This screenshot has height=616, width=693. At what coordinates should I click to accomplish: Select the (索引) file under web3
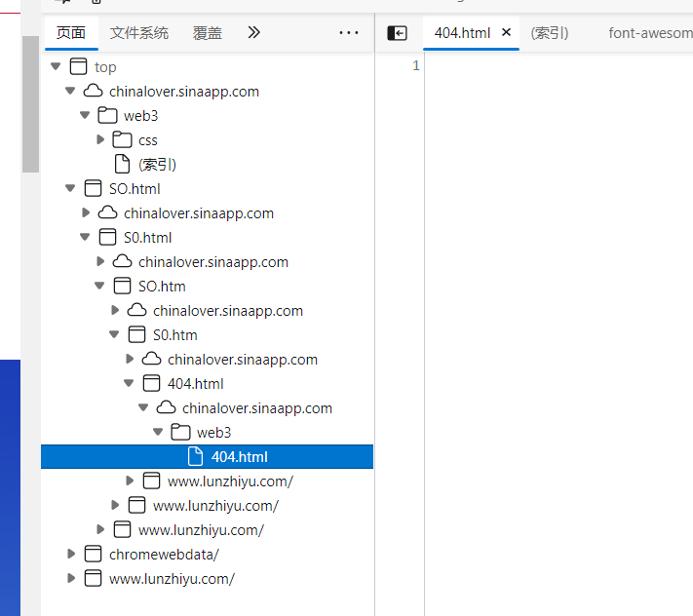[x=157, y=165]
